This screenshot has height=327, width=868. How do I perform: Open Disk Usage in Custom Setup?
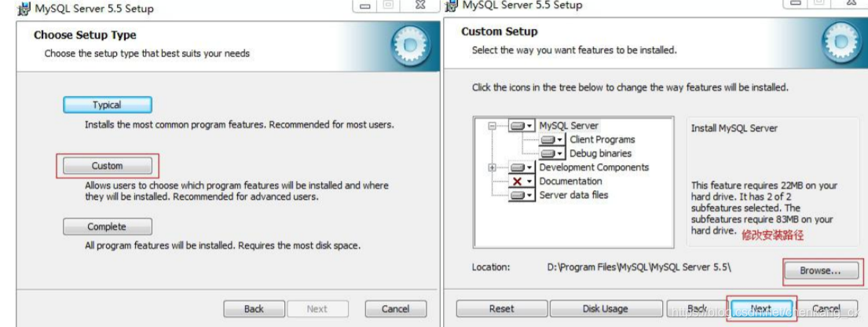tap(606, 309)
